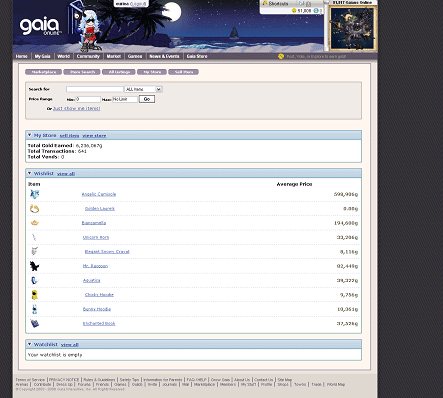Collapse the Watchlist section triangle

click(x=29, y=344)
